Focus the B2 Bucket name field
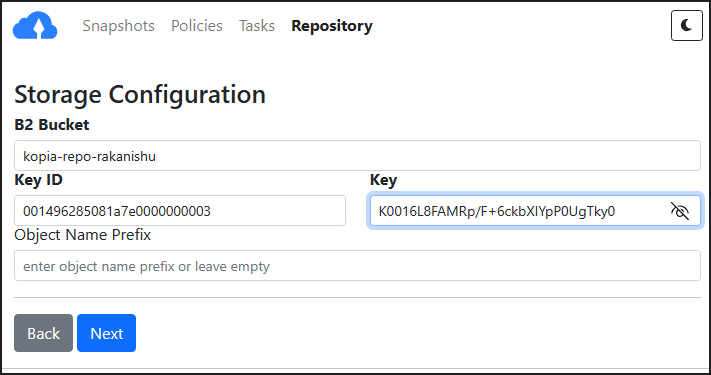711x375 pixels. point(357,156)
